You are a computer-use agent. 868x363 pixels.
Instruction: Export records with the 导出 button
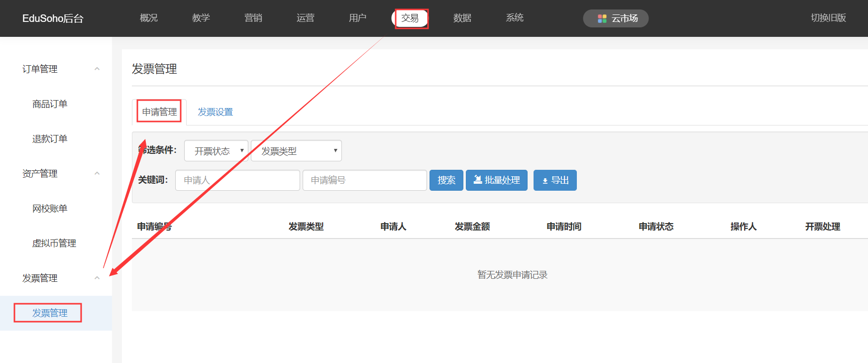(x=555, y=180)
